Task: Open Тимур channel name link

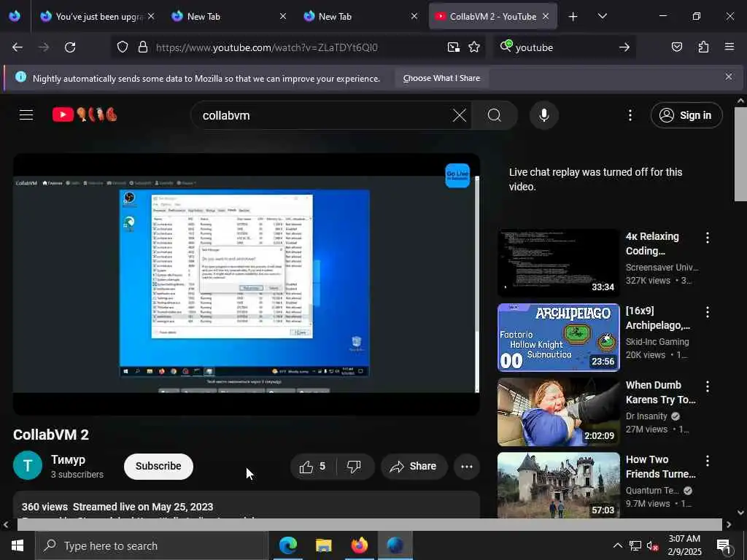Action: tap(68, 459)
